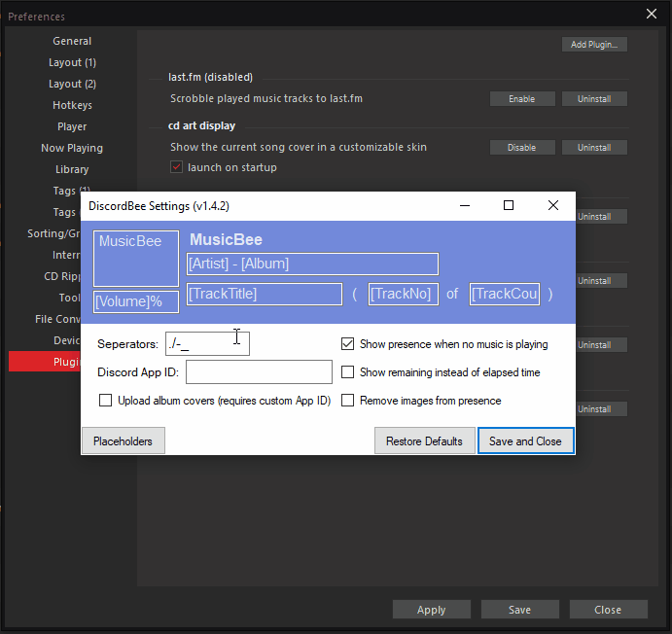Viewport: 672px width, 634px height.
Task: Click the Placeholders button
Action: (123, 440)
